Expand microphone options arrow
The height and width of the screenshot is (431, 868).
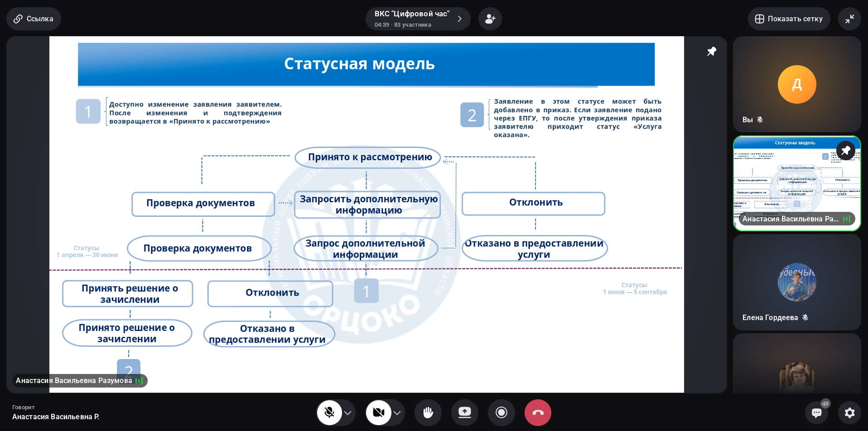348,412
